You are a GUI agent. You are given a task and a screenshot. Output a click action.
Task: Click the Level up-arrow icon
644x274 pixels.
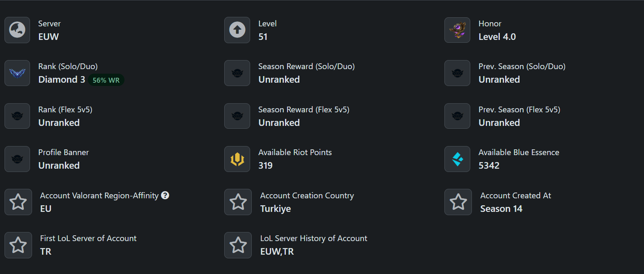(x=237, y=30)
